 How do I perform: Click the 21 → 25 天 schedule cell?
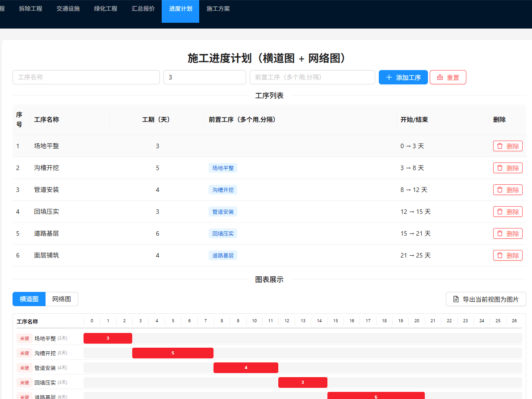(415, 255)
